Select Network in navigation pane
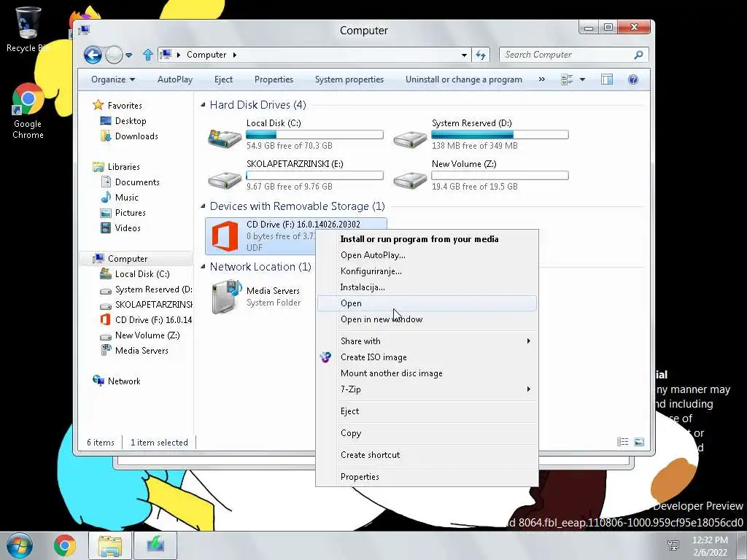The height and width of the screenshot is (560, 747). (124, 381)
